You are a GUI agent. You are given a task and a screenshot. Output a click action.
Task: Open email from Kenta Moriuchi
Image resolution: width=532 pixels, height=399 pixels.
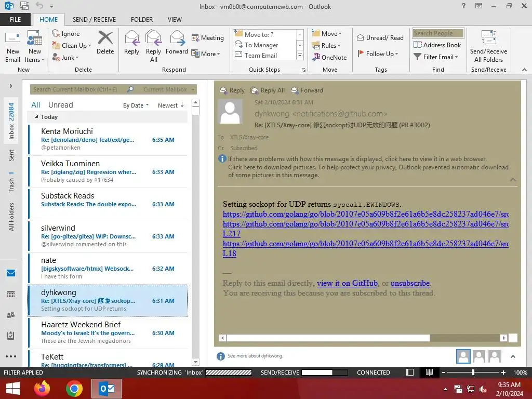pos(108,139)
